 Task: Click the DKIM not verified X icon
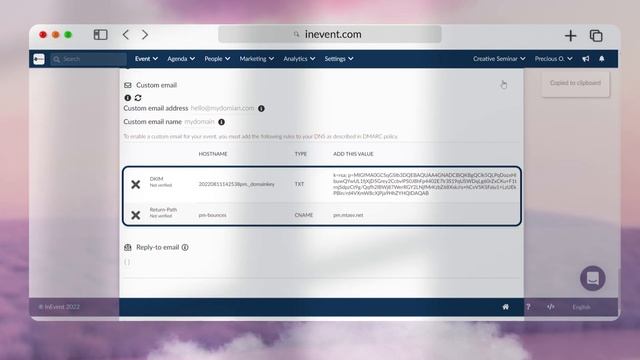point(136,184)
